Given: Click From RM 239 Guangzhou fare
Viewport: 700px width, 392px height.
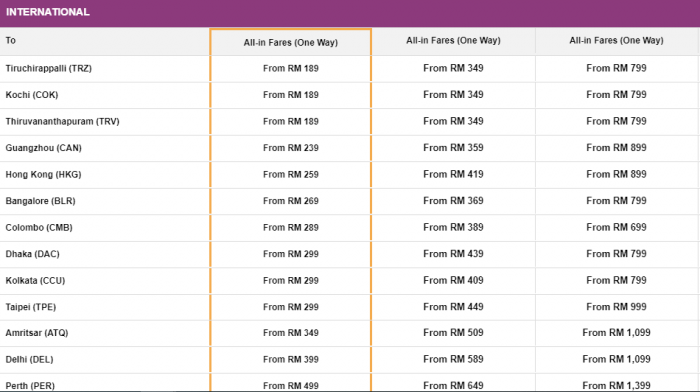Looking at the screenshot, I should pyautogui.click(x=291, y=148).
